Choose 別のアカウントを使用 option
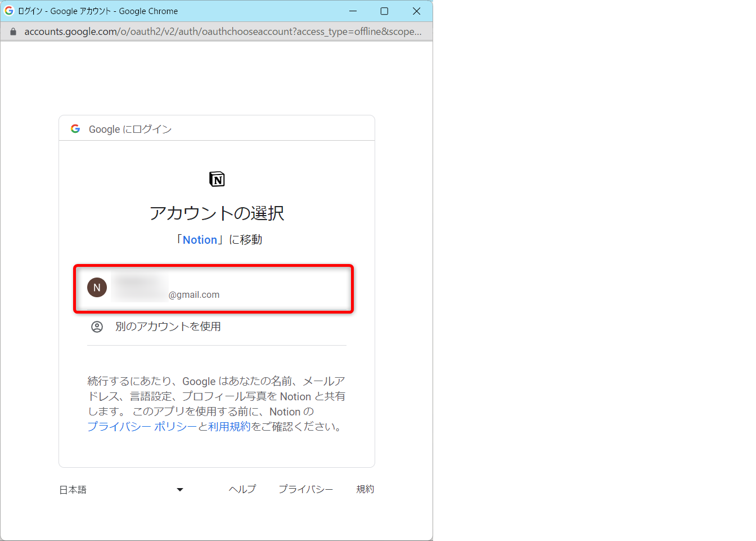Image resolution: width=756 pixels, height=541 pixels. coord(168,327)
